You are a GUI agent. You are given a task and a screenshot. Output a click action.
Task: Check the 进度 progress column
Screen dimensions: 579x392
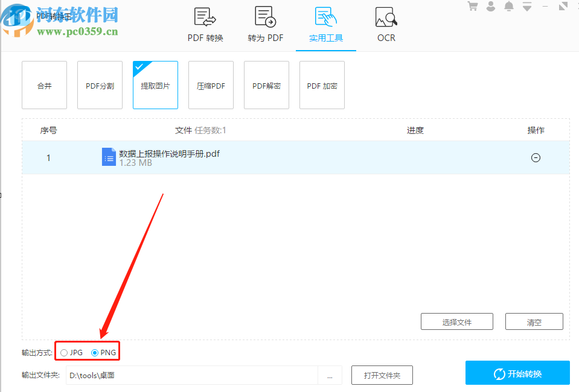(x=415, y=130)
